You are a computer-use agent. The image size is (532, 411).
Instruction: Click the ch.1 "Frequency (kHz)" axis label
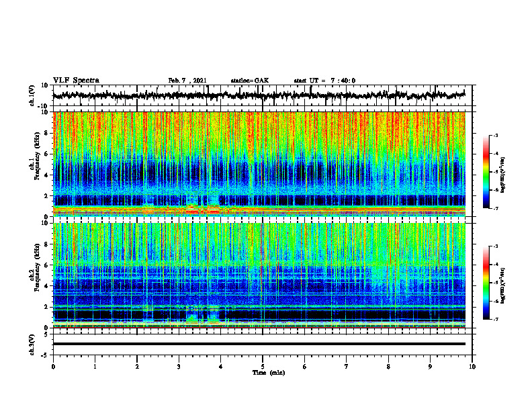[x=37, y=156]
